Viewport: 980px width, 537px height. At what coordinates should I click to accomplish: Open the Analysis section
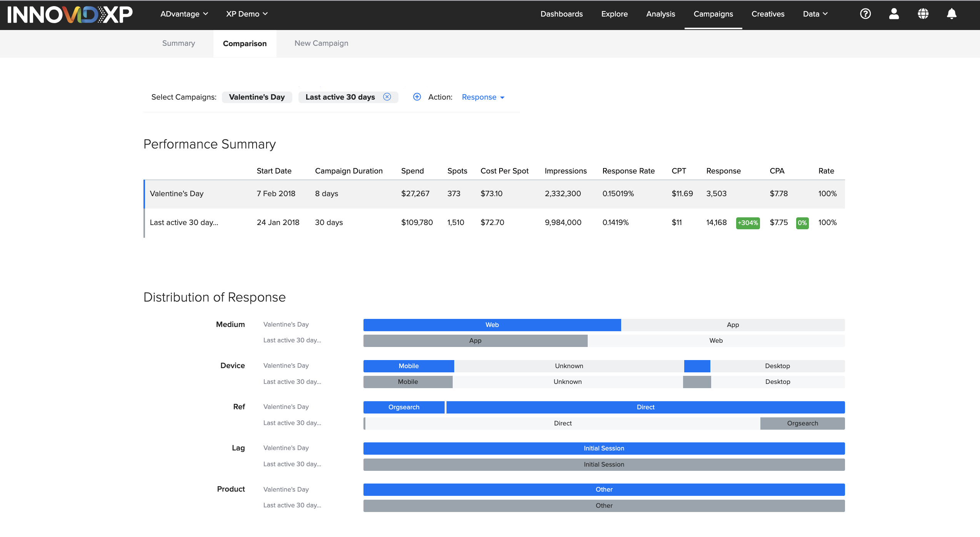pyautogui.click(x=660, y=14)
